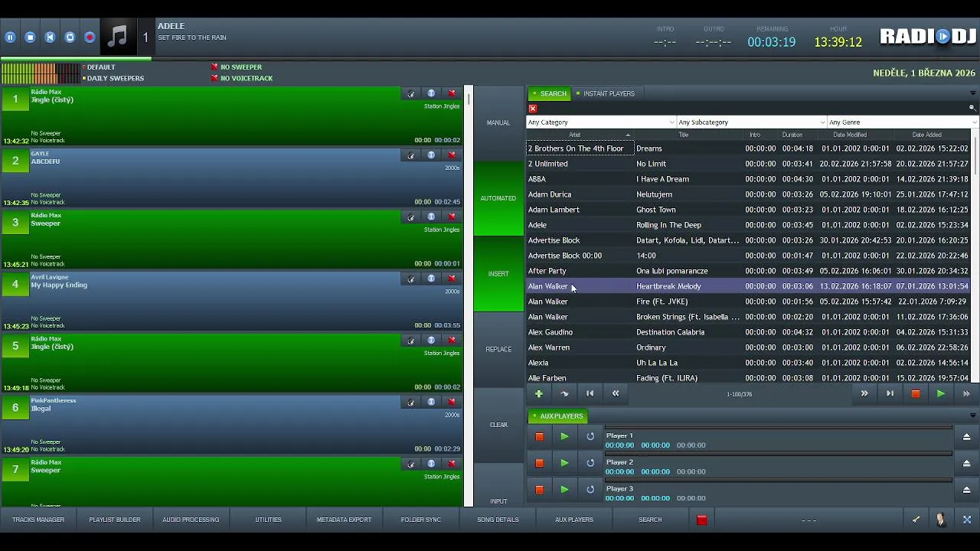Show info for My Happy Ending
The height and width of the screenshot is (551, 980).
431,279
